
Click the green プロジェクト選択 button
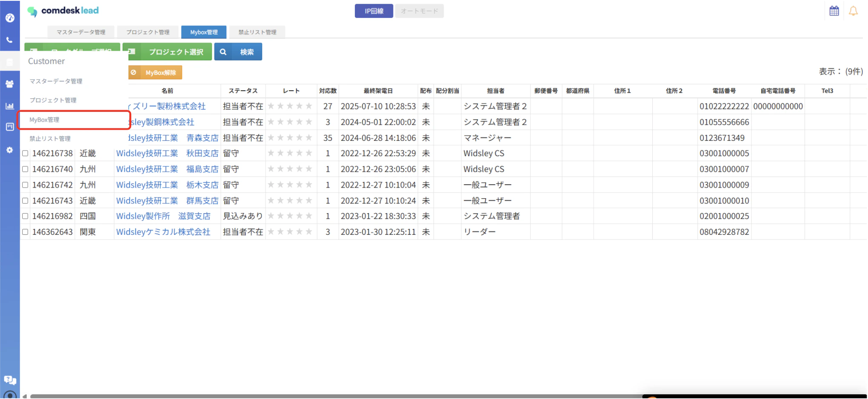pyautogui.click(x=167, y=51)
